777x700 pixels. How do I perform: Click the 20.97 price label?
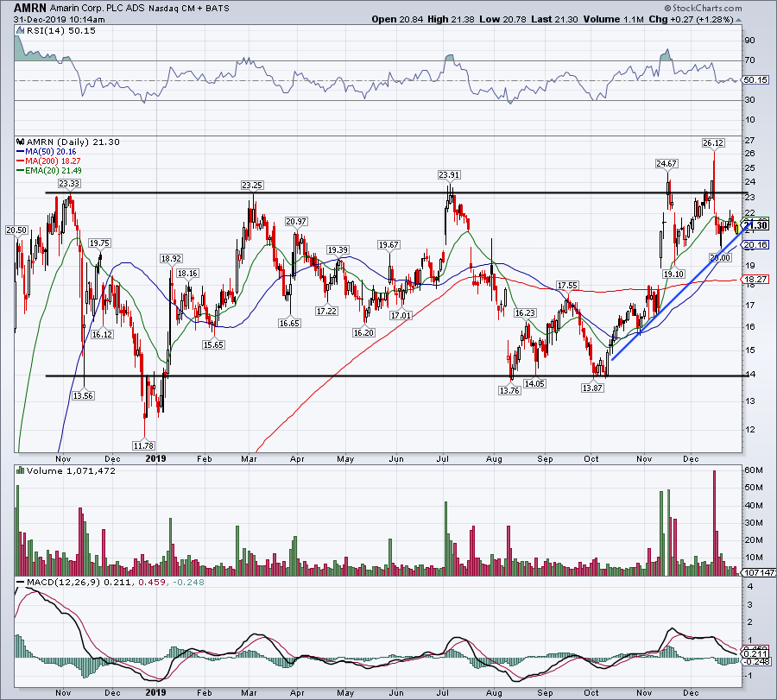pyautogui.click(x=295, y=221)
